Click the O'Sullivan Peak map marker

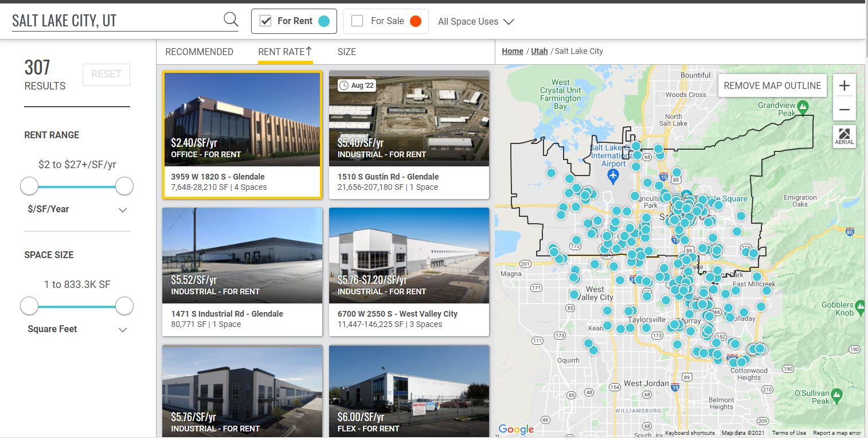pyautogui.click(x=836, y=394)
